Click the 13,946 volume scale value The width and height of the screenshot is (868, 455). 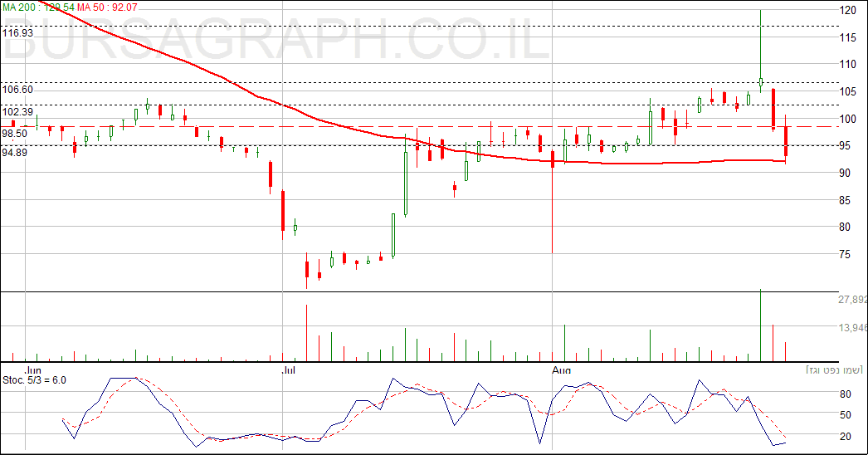[853, 328]
